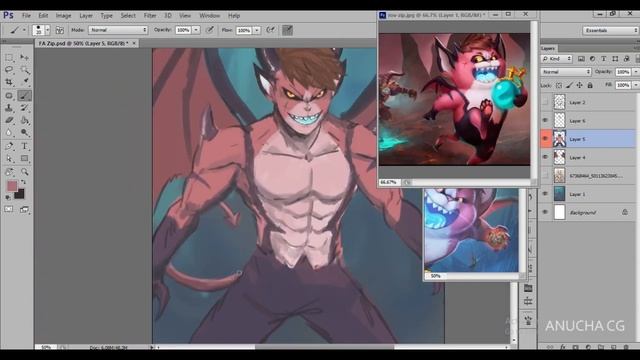Select the Paint Bucket tool
The height and width of the screenshot is (360, 640).
(24, 120)
